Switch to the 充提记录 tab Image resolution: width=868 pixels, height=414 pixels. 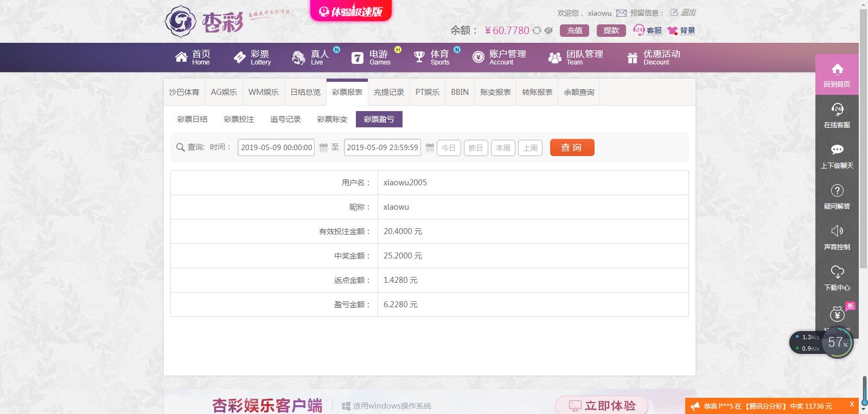pos(388,92)
